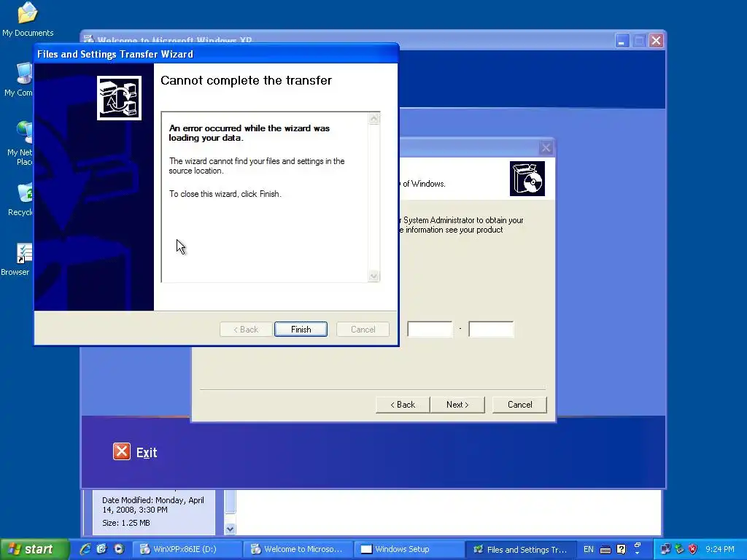This screenshot has height=560, width=747.
Task: Click the disabled Back button in the transfer wizard
Action: click(246, 329)
